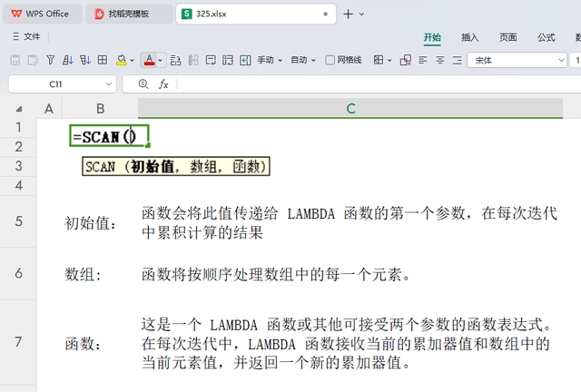Screen dimensions: 581x392
Task: Click SCAN function name in tooltip
Action: [x=101, y=166]
